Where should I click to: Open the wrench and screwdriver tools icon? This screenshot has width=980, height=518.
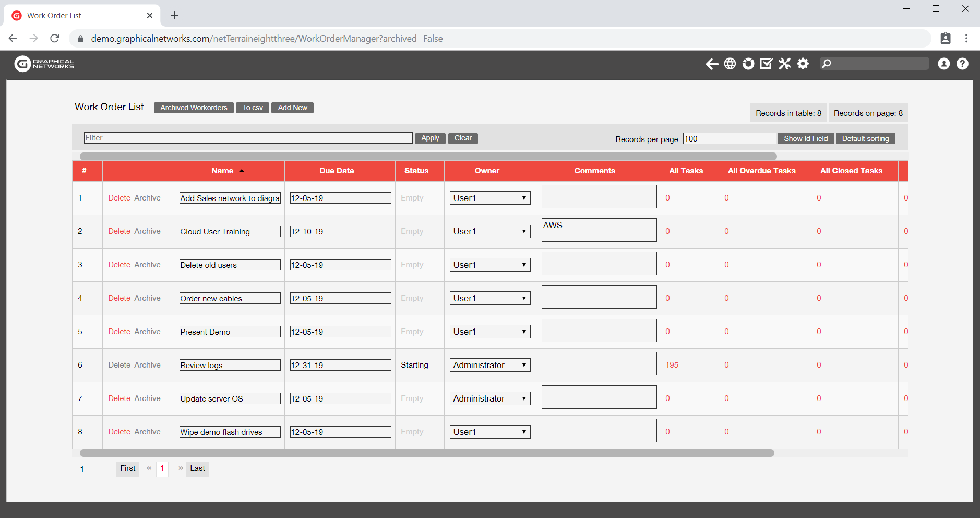[784, 64]
